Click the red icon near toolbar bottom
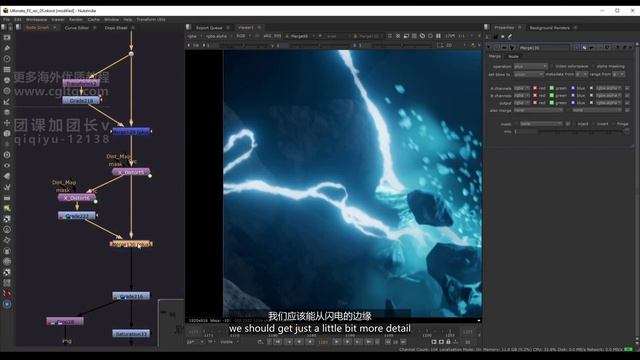 (7, 293)
